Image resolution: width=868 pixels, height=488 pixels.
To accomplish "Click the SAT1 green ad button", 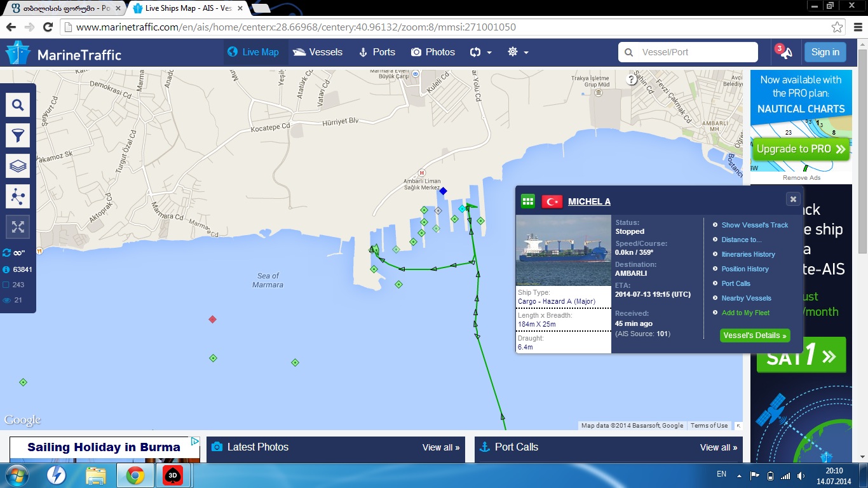I will 801,355.
